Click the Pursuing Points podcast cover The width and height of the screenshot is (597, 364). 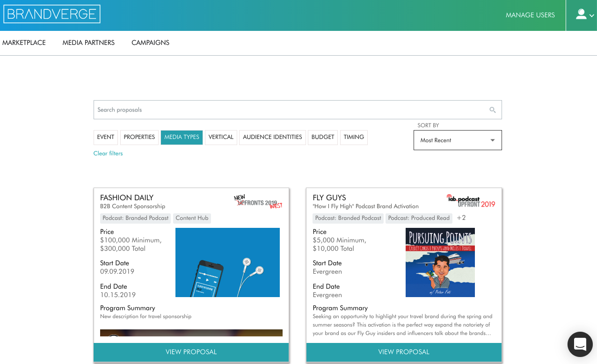[x=440, y=262]
